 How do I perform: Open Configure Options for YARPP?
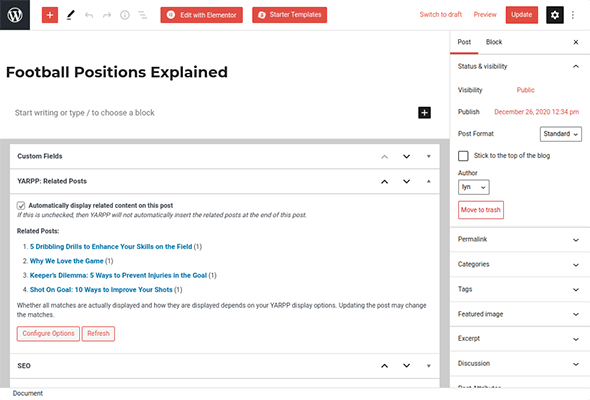point(48,334)
